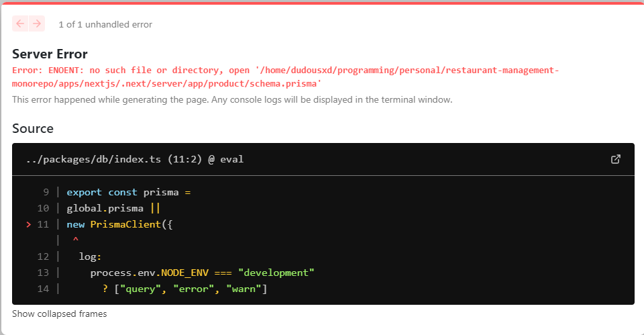The image size is (644, 335).
Task: Select the 'Server Error' heading
Action: click(x=50, y=54)
